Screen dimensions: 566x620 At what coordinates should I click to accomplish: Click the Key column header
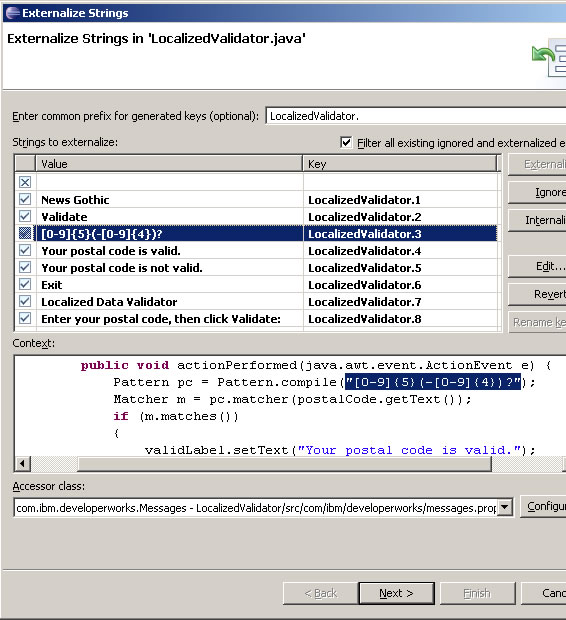pos(400,164)
